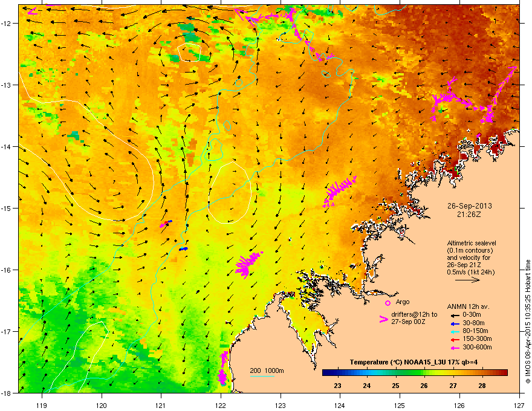Click the '(0.1m contours)' legend text
This screenshot has width=532, height=411.
470,250
